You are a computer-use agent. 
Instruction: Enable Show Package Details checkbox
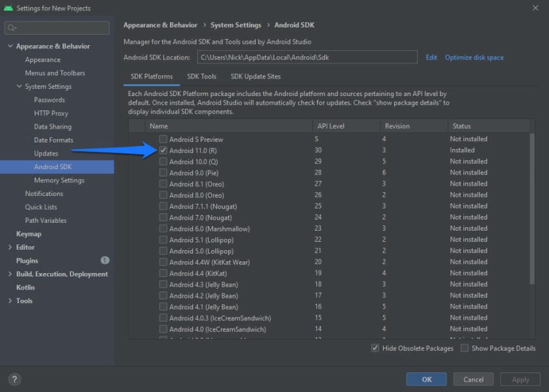tap(465, 348)
